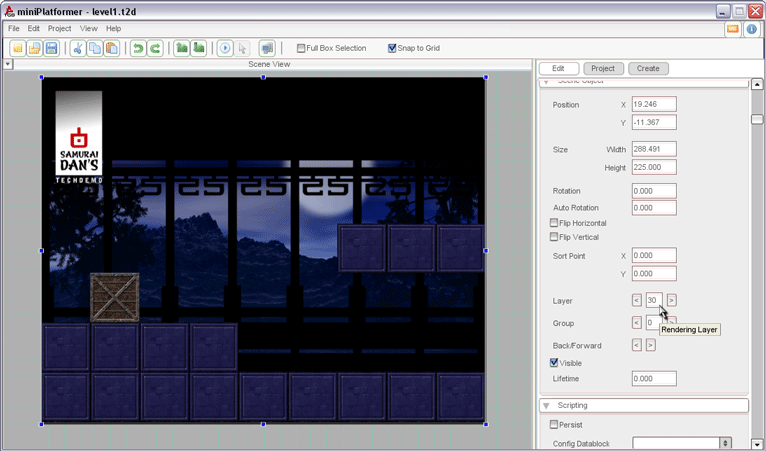Click the Layer value field showing 30
766x451 pixels.
[654, 300]
